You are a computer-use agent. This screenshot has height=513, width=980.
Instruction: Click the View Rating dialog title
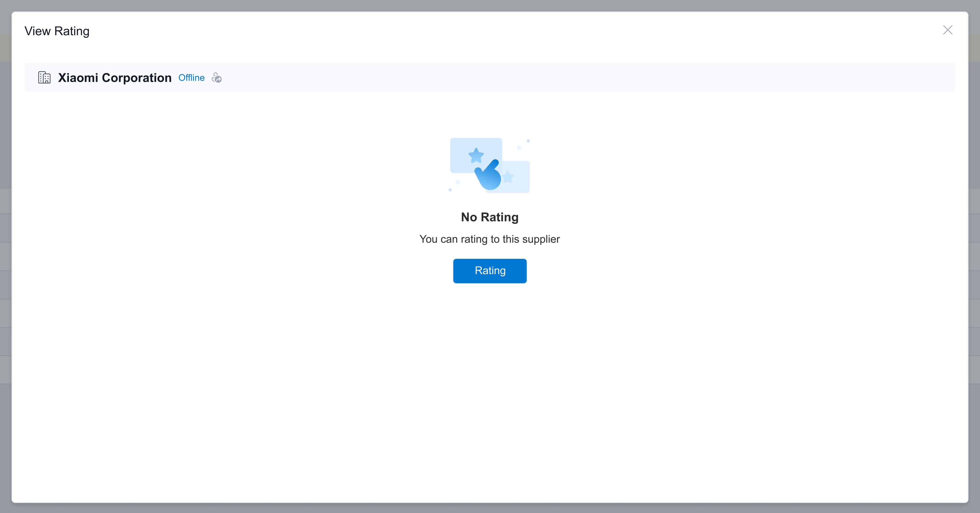tap(57, 31)
